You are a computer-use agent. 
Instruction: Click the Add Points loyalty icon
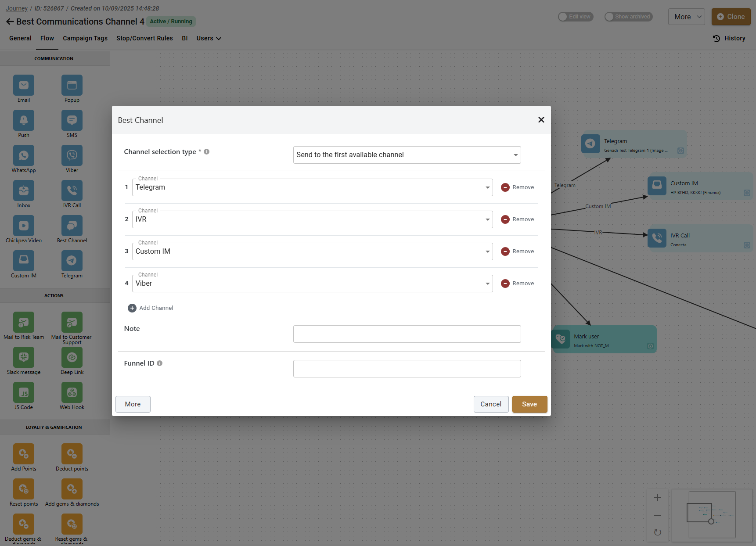point(24,454)
